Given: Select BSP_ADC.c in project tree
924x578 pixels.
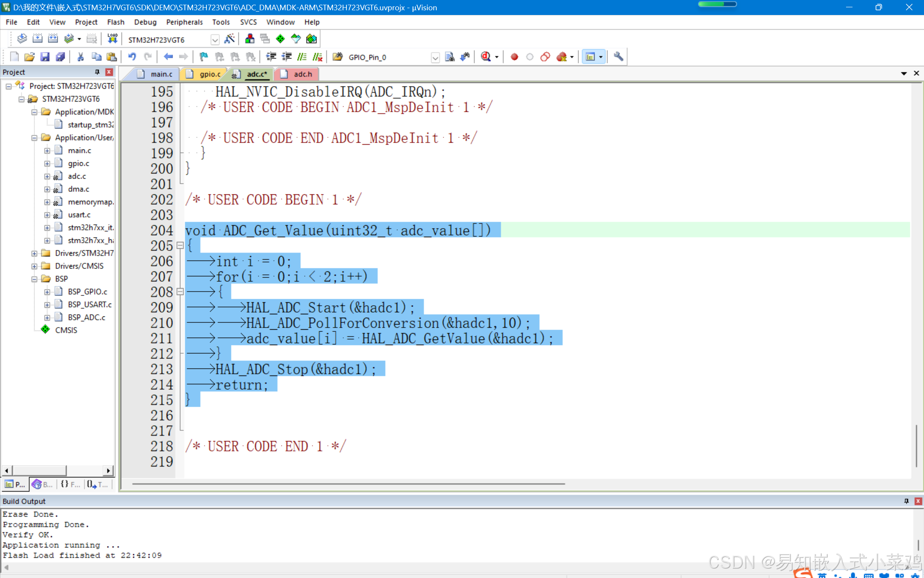Looking at the screenshot, I should coord(86,317).
